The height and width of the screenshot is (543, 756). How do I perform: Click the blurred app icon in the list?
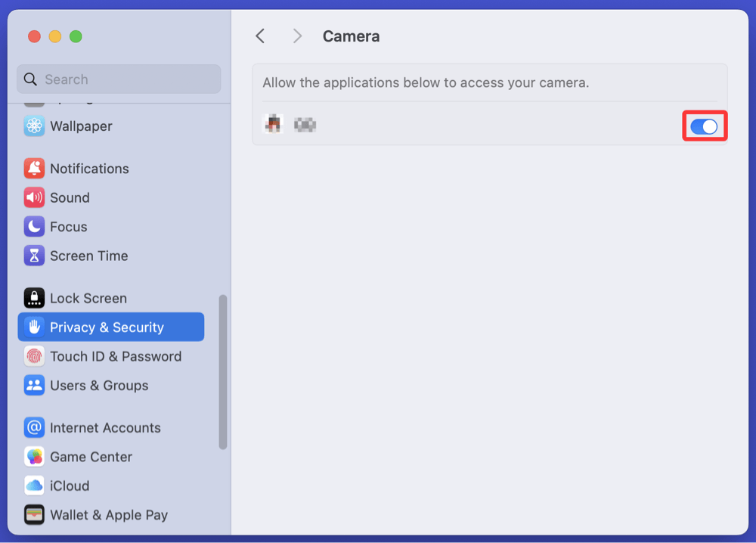pyautogui.click(x=273, y=125)
